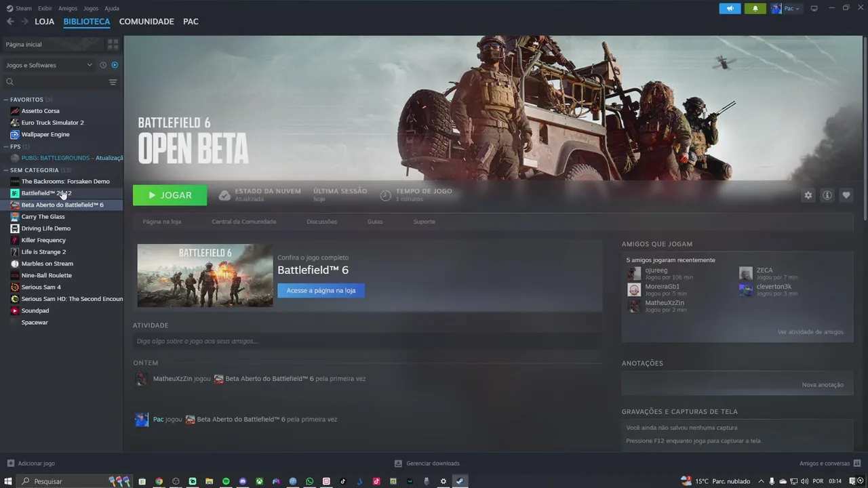Click the play time clock icon

pyautogui.click(x=385, y=195)
